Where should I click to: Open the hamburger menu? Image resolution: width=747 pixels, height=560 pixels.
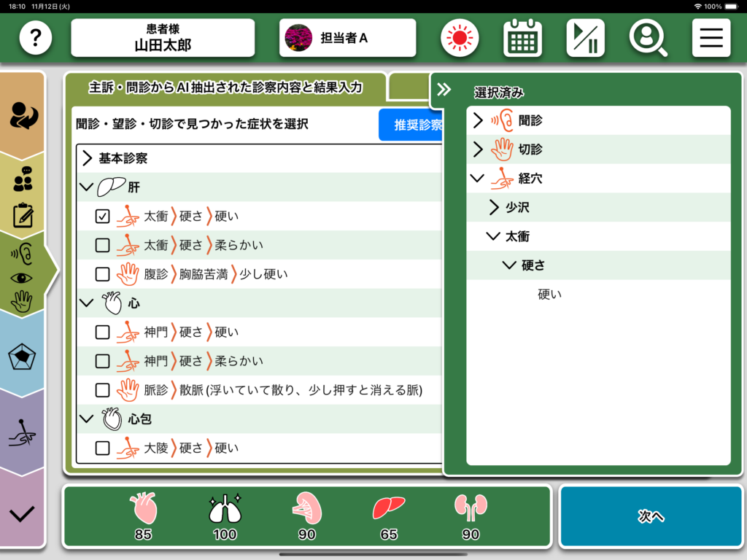pos(711,38)
